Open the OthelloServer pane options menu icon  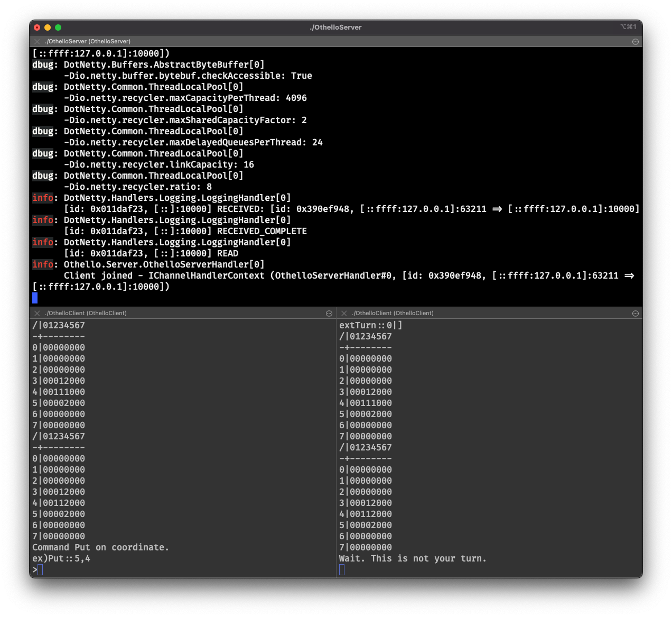coord(636,42)
